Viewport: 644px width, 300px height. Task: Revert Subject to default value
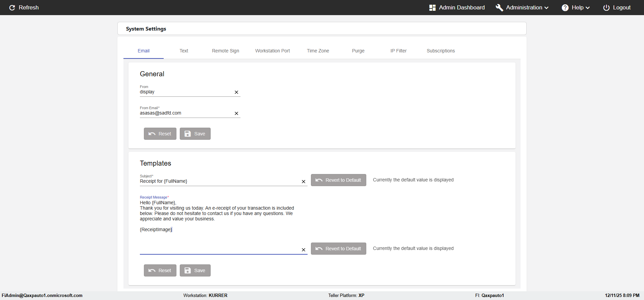pos(338,180)
